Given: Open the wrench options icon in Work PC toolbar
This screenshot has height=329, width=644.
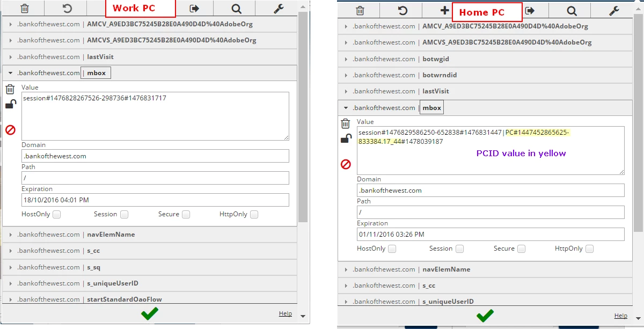Looking at the screenshot, I should coord(279,9).
